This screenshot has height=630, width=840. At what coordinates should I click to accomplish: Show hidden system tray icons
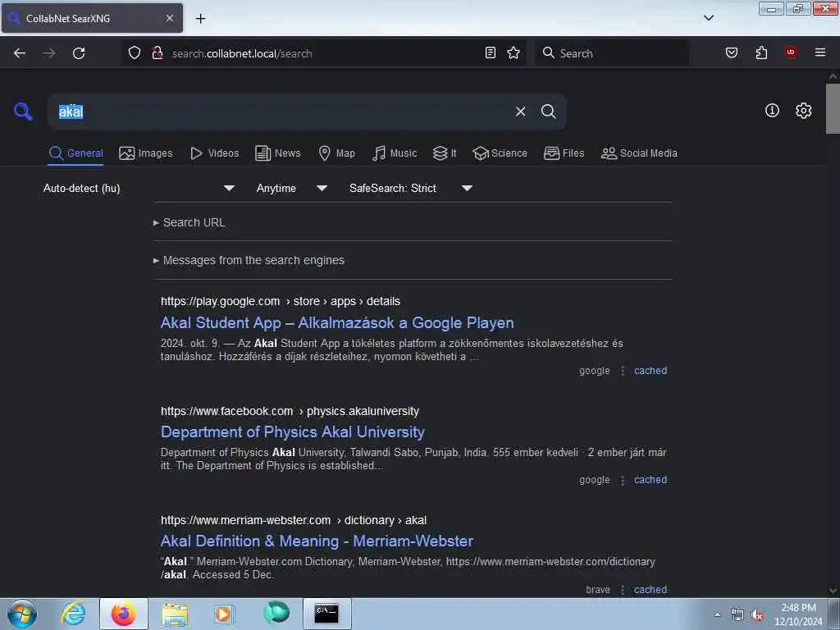(x=717, y=615)
